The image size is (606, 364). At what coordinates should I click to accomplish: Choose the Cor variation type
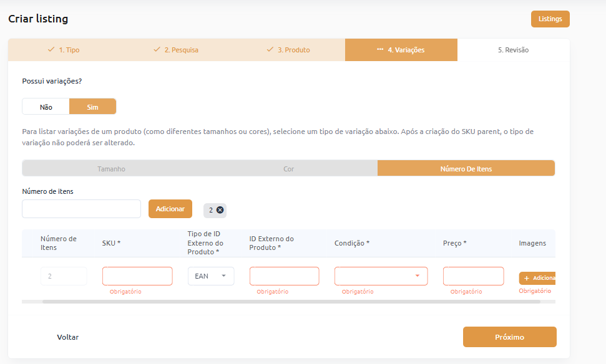[x=288, y=169]
